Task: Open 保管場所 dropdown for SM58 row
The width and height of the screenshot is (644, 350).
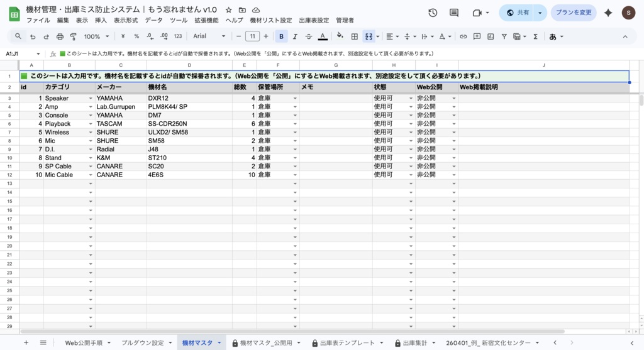Action: [x=295, y=141]
